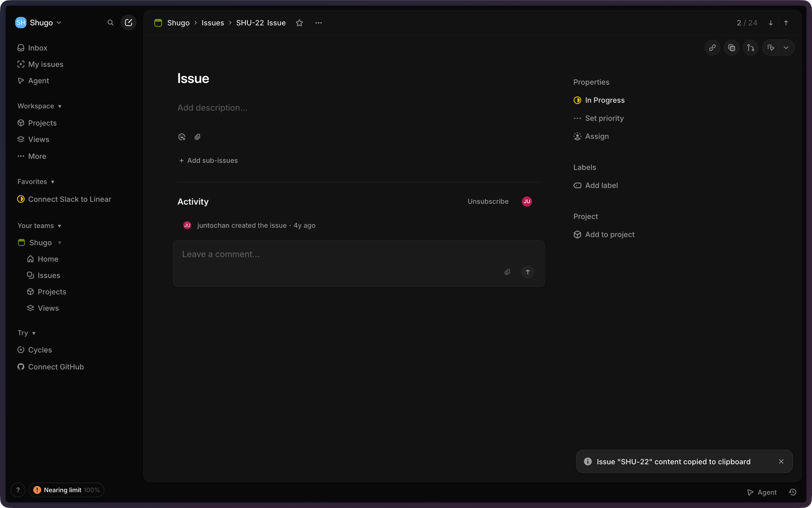Create new issue with compose icon
Viewport: 812px width, 508px height.
tap(128, 23)
